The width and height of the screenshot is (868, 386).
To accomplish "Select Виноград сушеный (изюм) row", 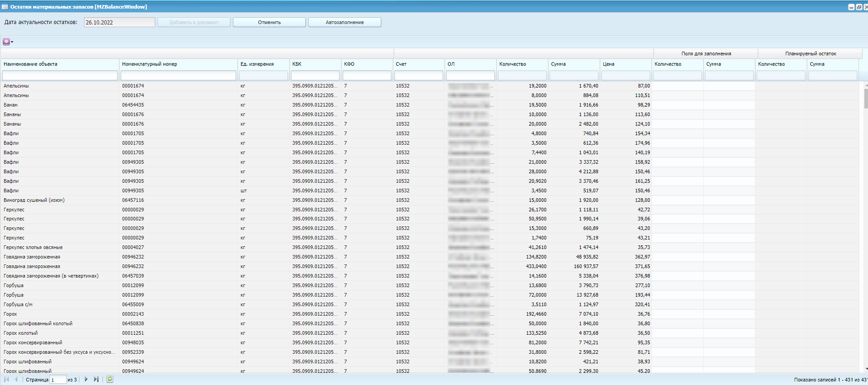I will pos(430,200).
